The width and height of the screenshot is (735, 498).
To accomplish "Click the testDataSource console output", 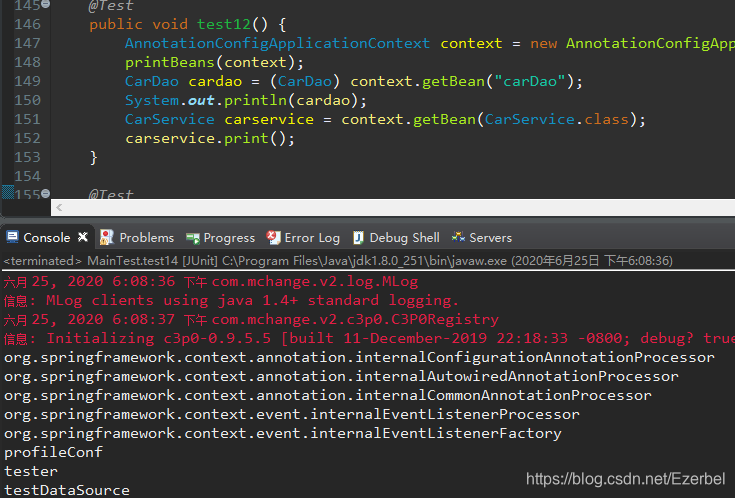I will coord(67,490).
